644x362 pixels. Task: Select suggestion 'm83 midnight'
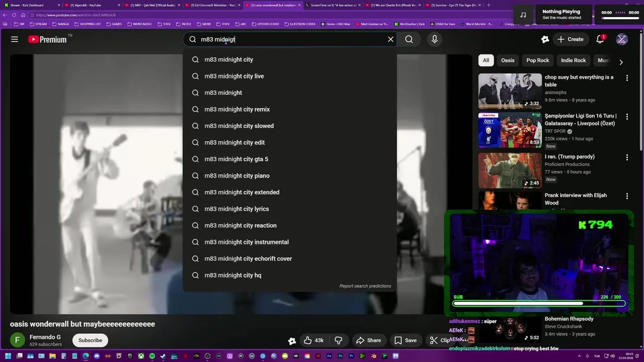[290, 93]
